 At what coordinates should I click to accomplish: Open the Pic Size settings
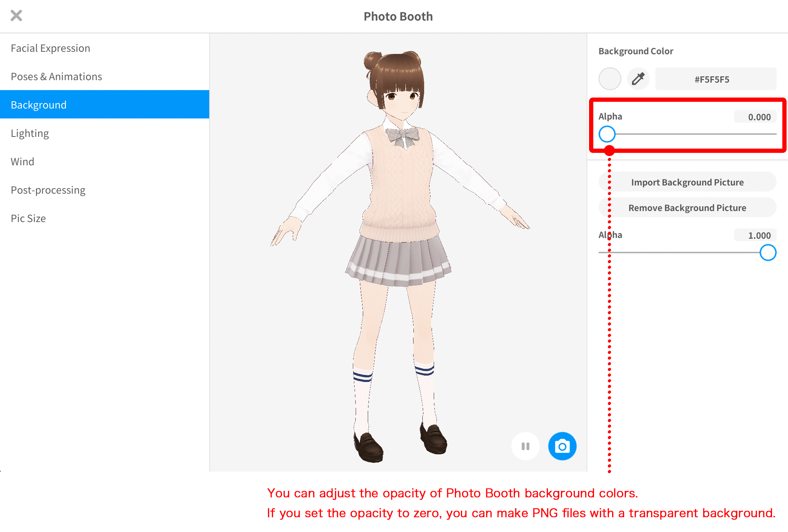point(105,218)
